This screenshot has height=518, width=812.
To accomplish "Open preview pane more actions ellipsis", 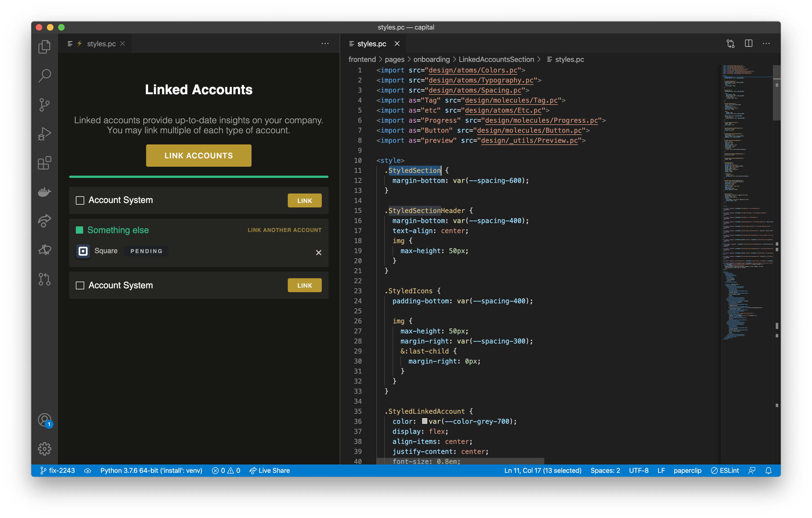I will [x=325, y=43].
